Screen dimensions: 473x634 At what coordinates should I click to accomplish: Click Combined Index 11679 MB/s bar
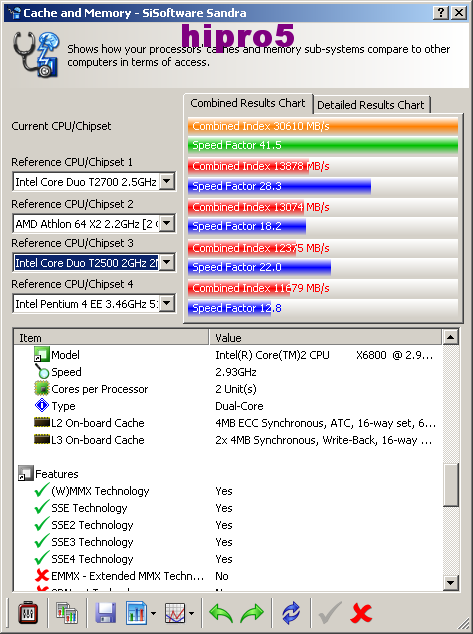(x=239, y=287)
